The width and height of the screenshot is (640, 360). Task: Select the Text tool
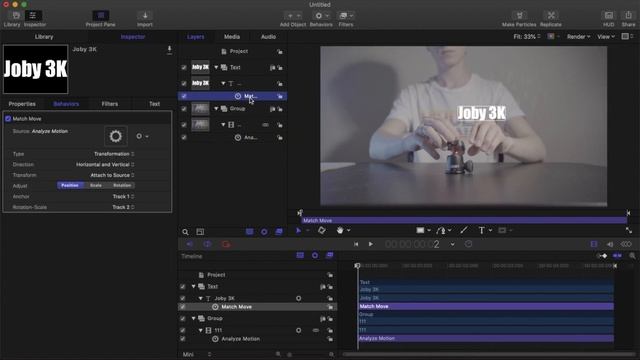(x=482, y=231)
